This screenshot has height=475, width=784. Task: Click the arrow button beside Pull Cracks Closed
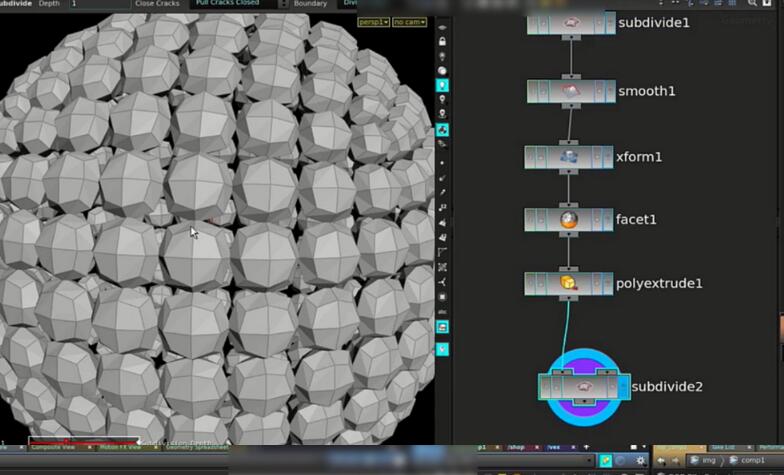284,3
